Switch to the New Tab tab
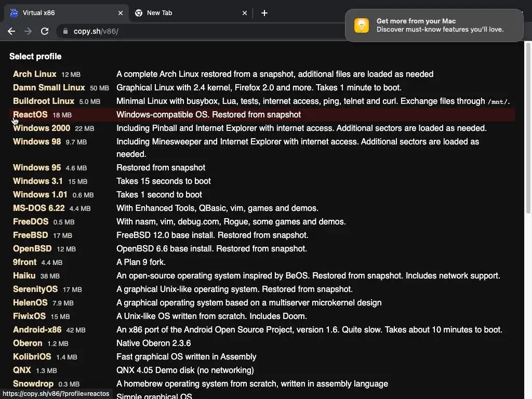This screenshot has height=399, width=532. (x=191, y=13)
